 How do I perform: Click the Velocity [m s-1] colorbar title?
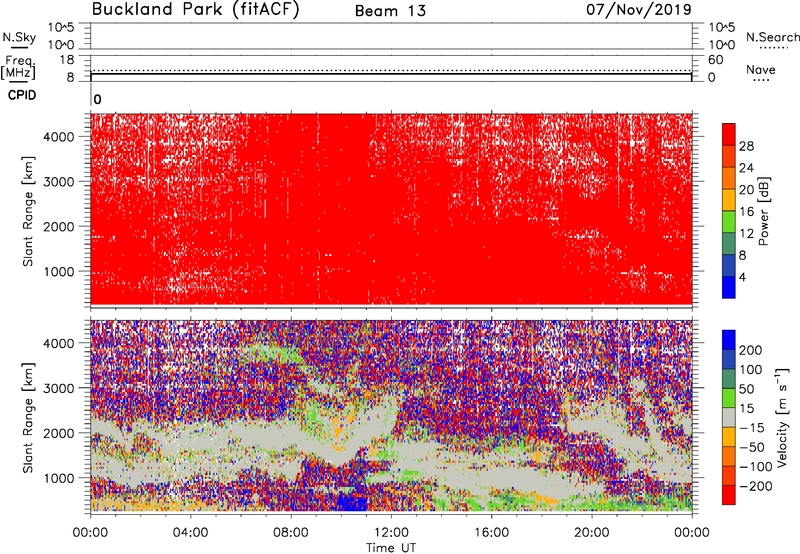[782, 417]
